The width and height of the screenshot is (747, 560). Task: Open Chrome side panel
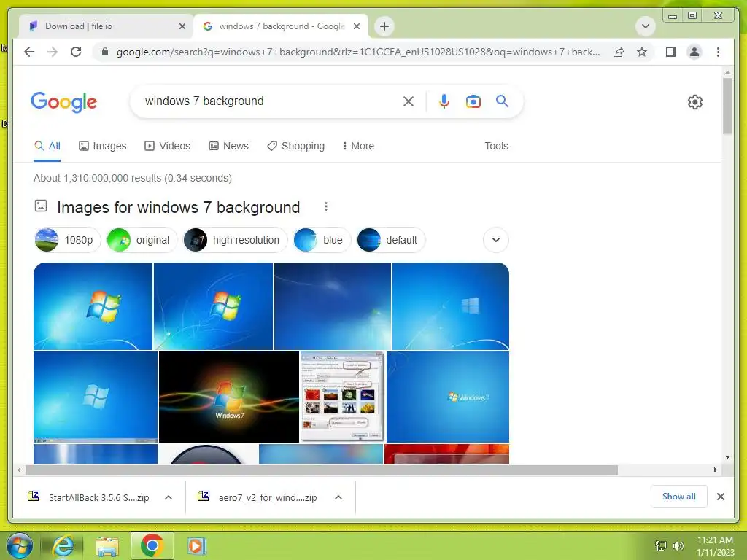tap(671, 52)
